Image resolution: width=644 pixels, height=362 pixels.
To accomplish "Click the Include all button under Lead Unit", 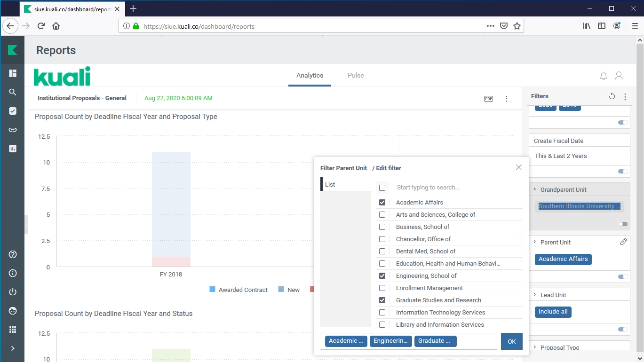I will tap(553, 312).
